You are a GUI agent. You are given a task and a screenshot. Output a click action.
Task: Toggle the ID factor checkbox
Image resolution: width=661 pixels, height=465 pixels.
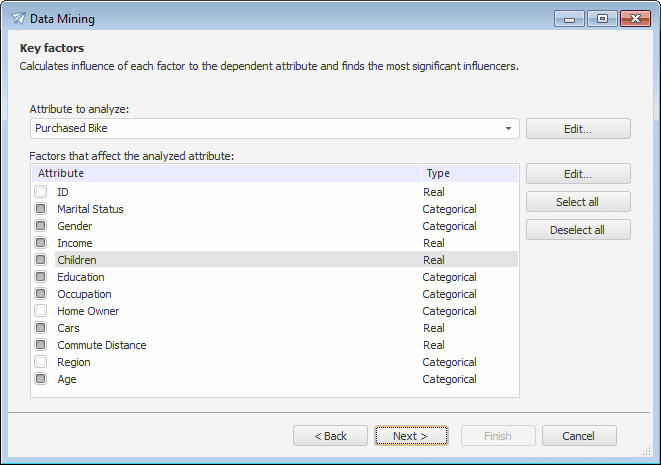(x=41, y=192)
